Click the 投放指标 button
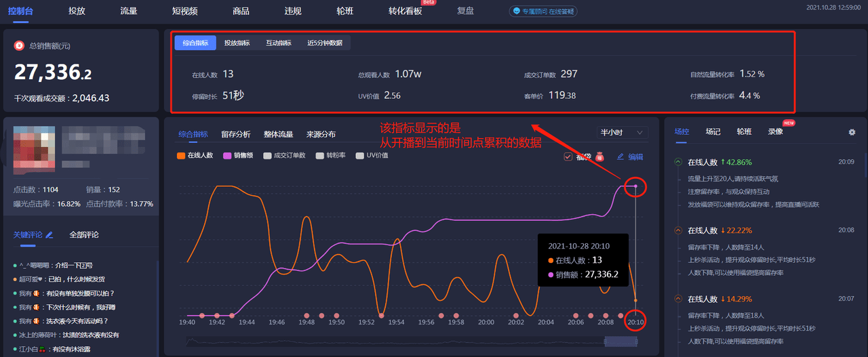Viewport: 868px width, 357px height. click(237, 43)
